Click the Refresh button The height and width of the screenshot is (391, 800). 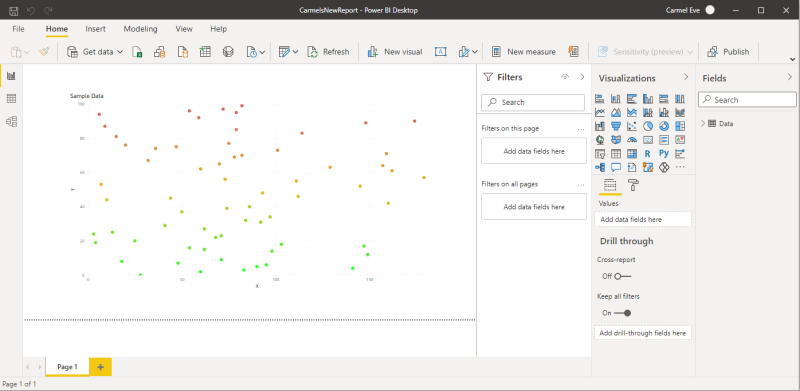pyautogui.click(x=328, y=52)
